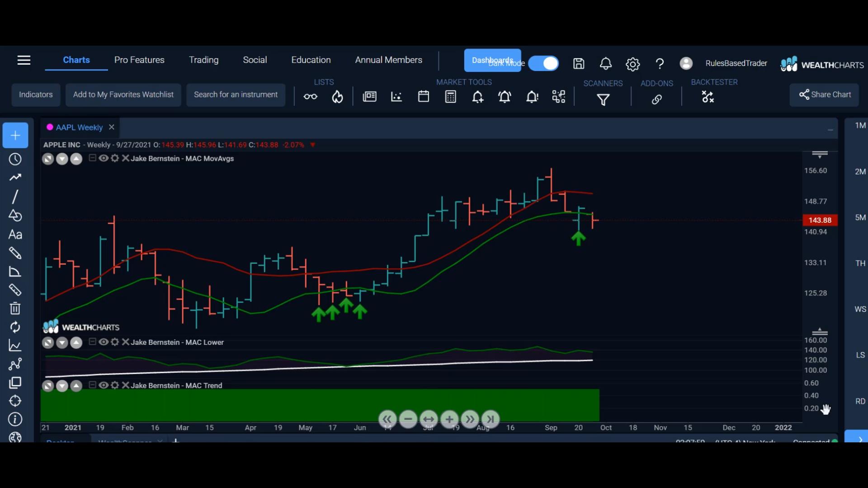Viewport: 868px width, 488px height.
Task: Switch to the Charts tab
Action: pyautogui.click(x=76, y=60)
